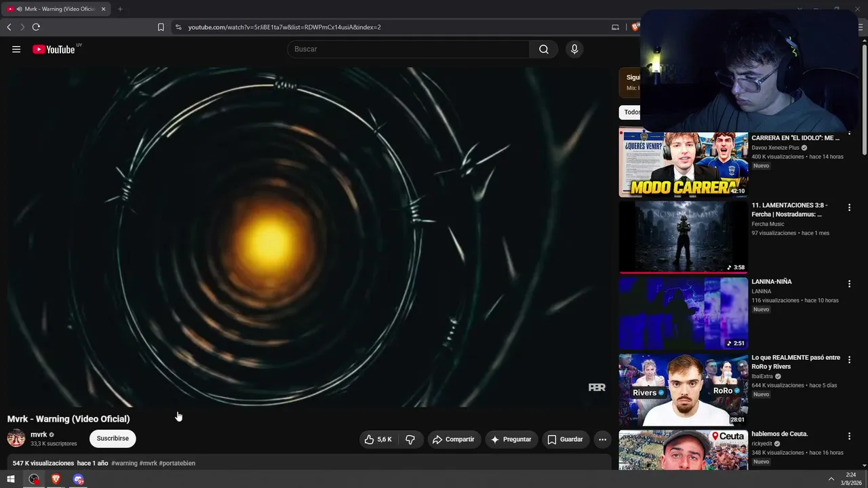Open the 'CARRERA EN EL IDOLO' video title

pyautogui.click(x=795, y=138)
